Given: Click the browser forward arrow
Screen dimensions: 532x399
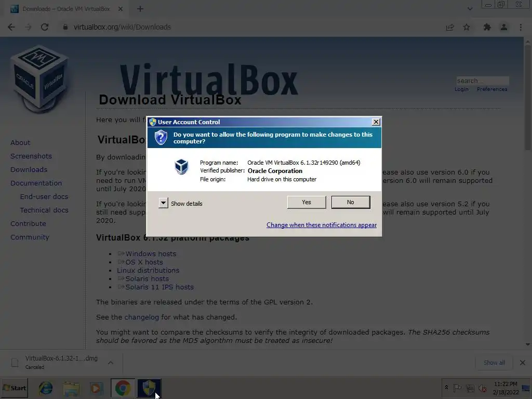Looking at the screenshot, I should pyautogui.click(x=28, y=27).
